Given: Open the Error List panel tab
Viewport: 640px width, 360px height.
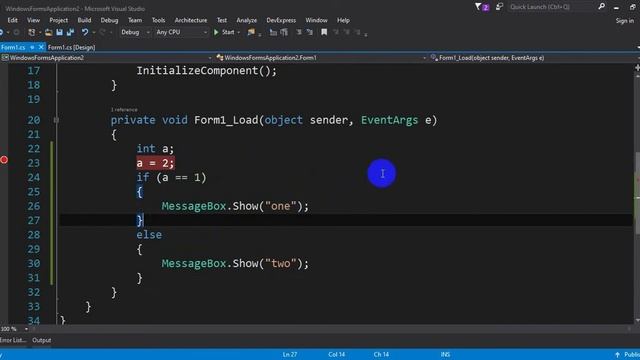Looking at the screenshot, I should point(13,340).
